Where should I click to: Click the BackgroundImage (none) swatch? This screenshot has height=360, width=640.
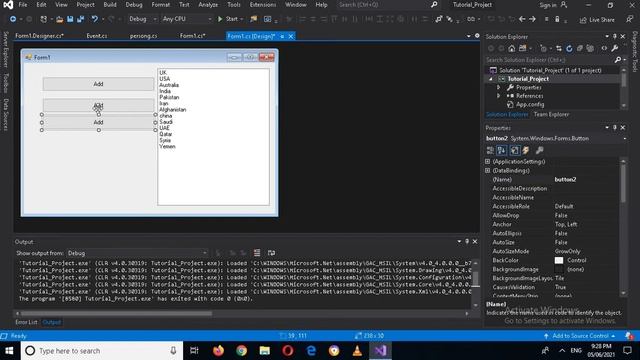(x=559, y=269)
